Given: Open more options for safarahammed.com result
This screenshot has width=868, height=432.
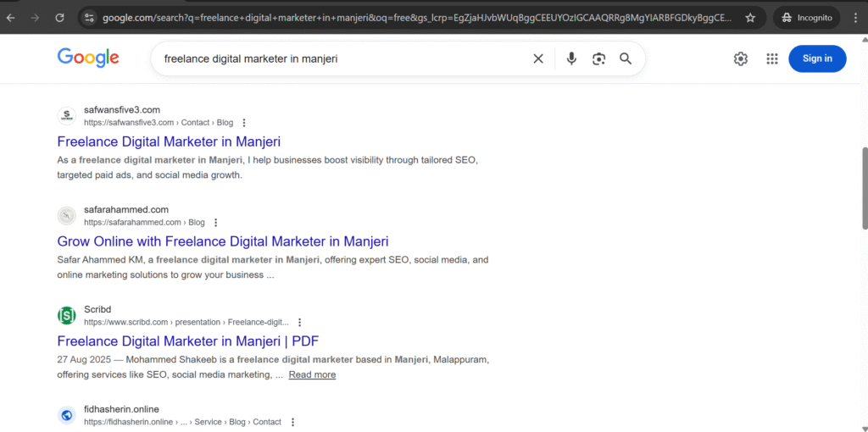Looking at the screenshot, I should pos(215,223).
